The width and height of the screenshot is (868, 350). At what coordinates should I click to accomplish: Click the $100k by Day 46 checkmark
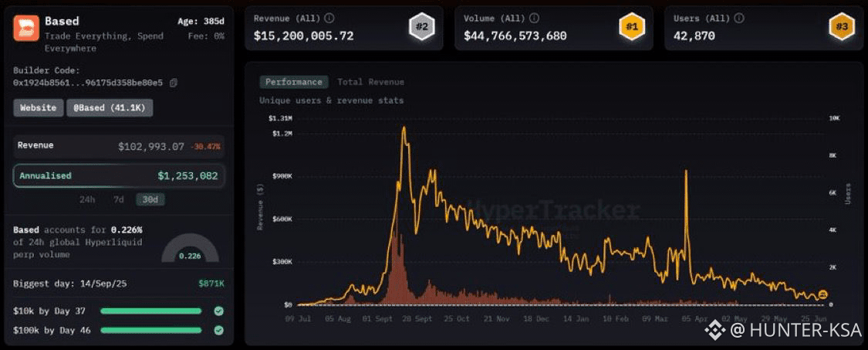pyautogui.click(x=218, y=330)
